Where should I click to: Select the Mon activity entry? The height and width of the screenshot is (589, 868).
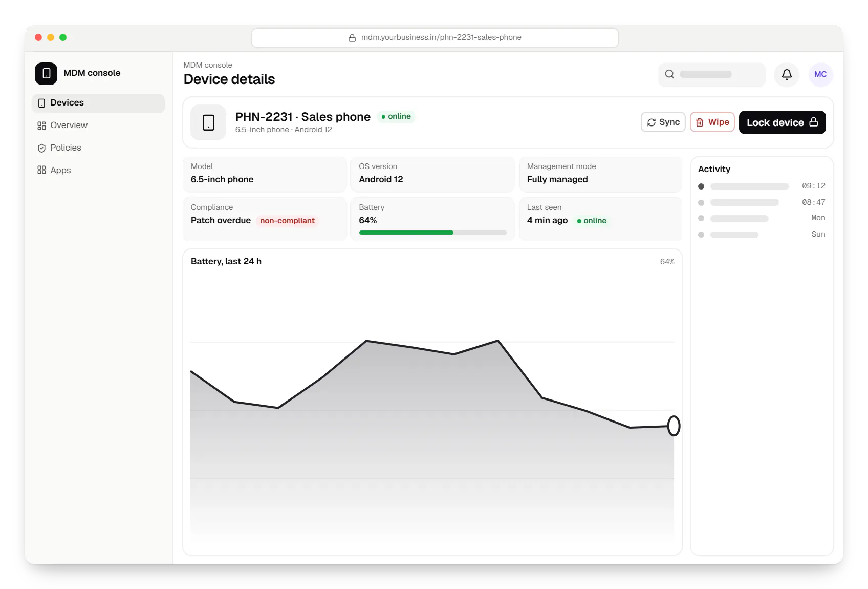(762, 218)
